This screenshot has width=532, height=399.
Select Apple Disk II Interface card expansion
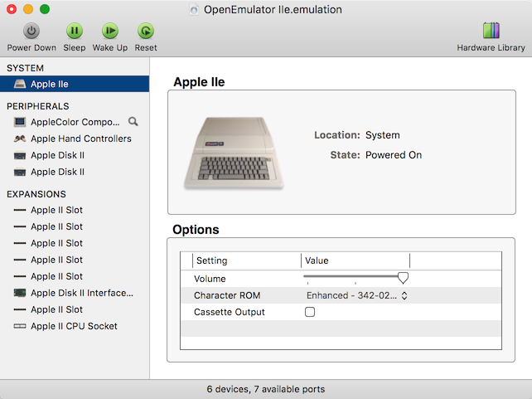(75, 293)
